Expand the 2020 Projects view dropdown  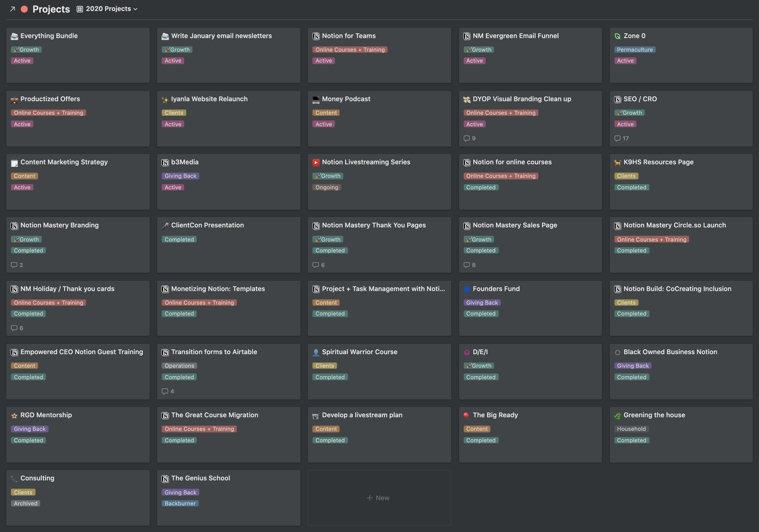coord(107,9)
